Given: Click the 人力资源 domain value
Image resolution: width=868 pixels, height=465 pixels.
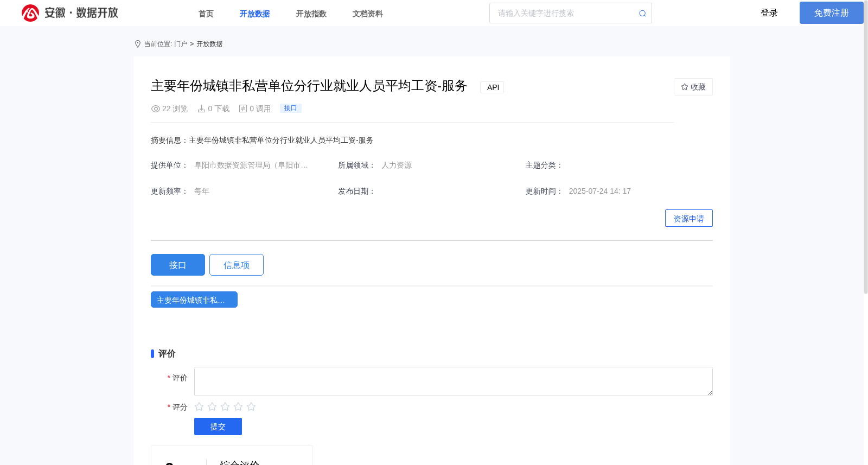Looking at the screenshot, I should tap(397, 165).
